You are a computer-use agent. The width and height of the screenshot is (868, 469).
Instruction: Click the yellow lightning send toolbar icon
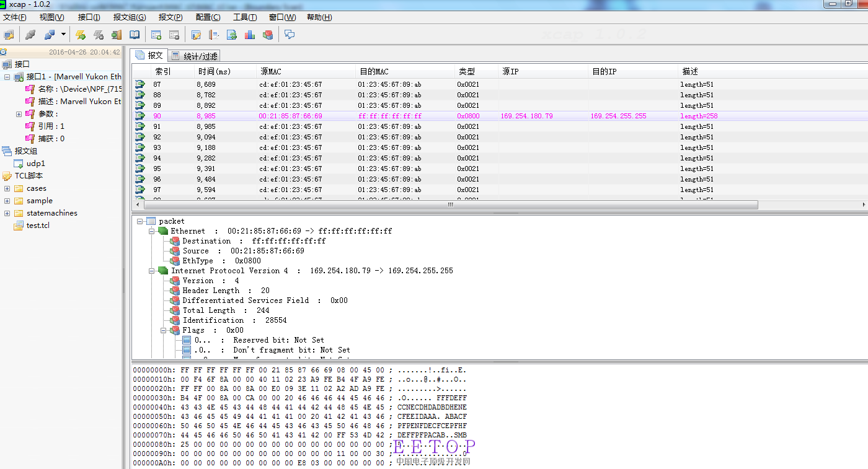tap(81, 35)
